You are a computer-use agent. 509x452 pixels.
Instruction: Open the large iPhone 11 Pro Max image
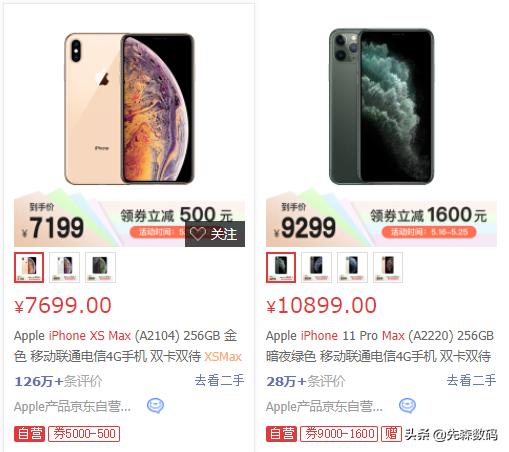tap(381, 106)
